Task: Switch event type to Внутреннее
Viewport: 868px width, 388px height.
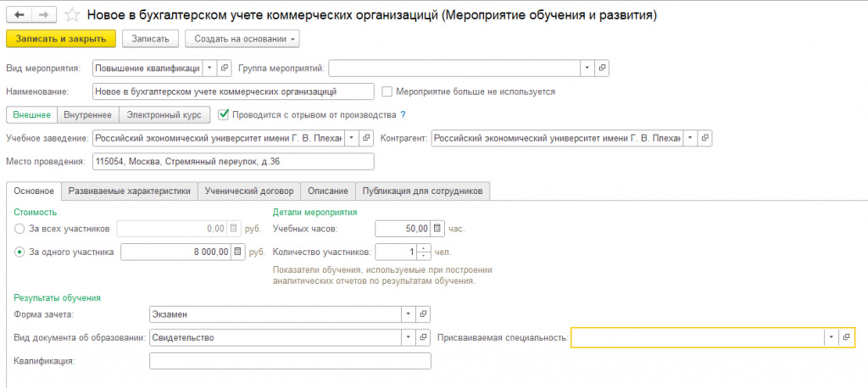Action: click(x=88, y=114)
